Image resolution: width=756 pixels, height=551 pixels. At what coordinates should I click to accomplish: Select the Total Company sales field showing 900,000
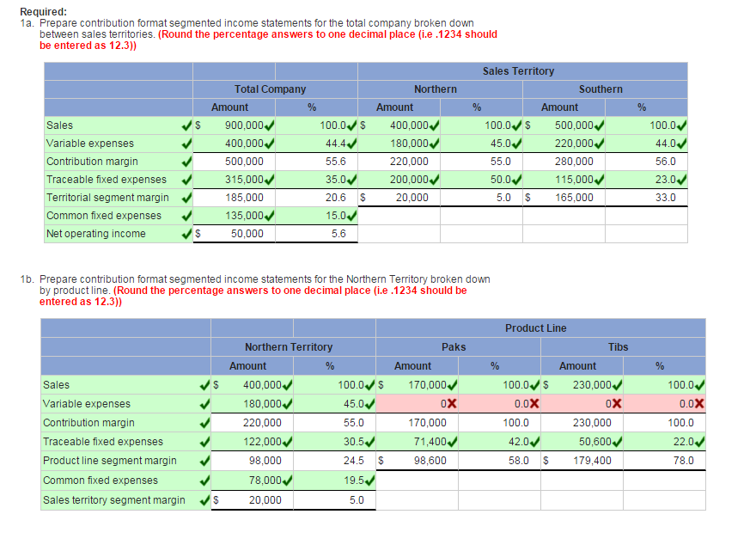click(235, 126)
